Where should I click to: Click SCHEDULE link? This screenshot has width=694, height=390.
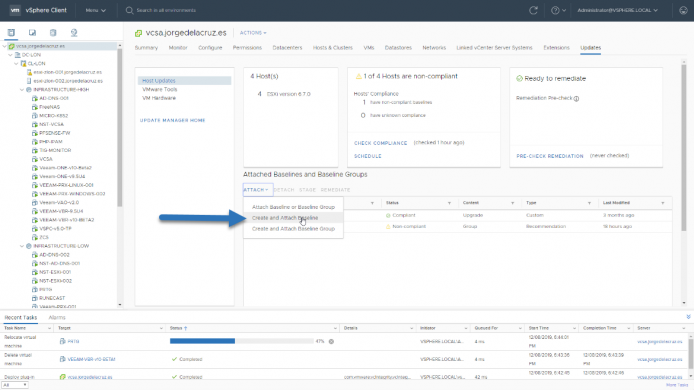click(368, 156)
